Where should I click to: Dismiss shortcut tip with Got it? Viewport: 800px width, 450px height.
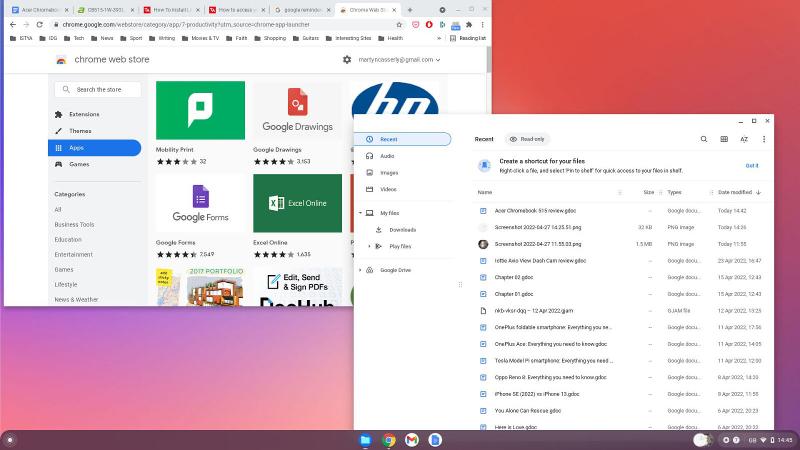point(752,166)
